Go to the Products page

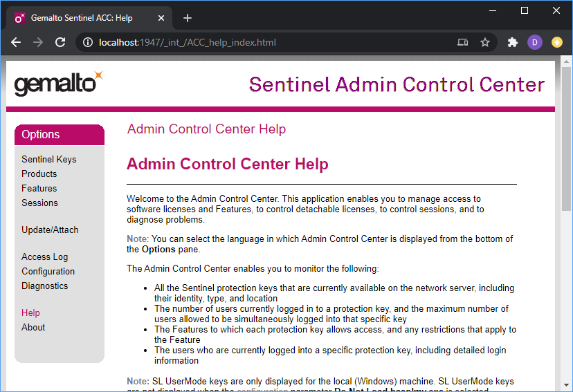(39, 174)
